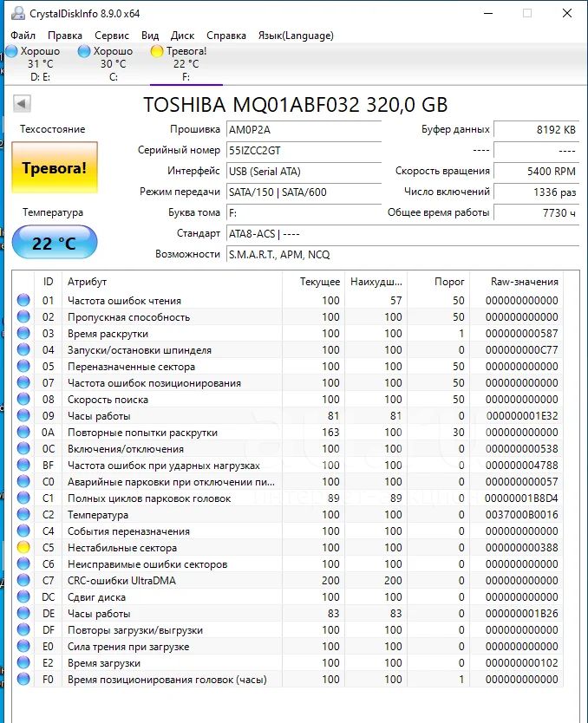Select disk F: with status Тревога!

coord(186,63)
